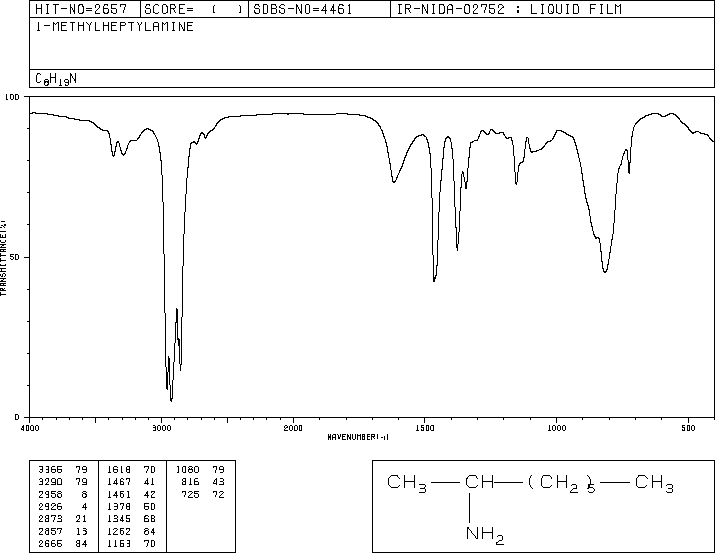Select peak table entry 816
Viewport: 715px width, 553px height.
(x=202, y=482)
